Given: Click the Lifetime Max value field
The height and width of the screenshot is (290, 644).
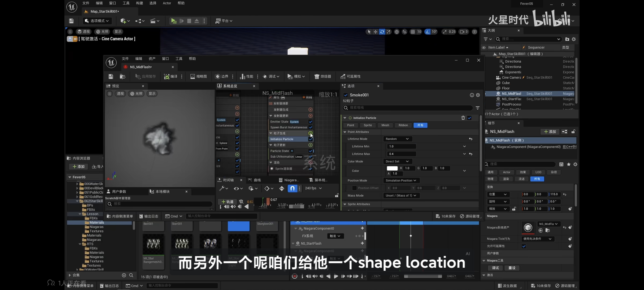Looking at the screenshot, I should tap(401, 154).
